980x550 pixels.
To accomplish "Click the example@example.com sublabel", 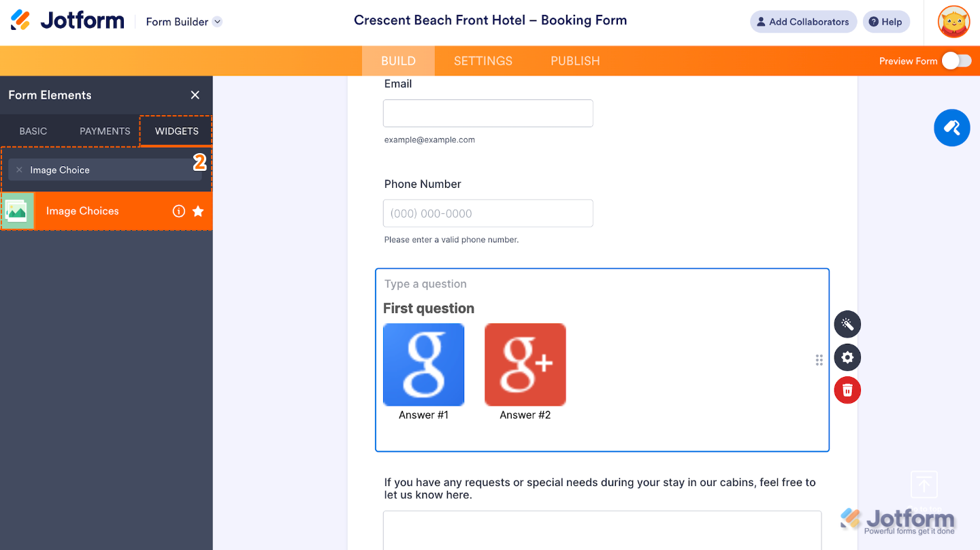I will click(429, 140).
